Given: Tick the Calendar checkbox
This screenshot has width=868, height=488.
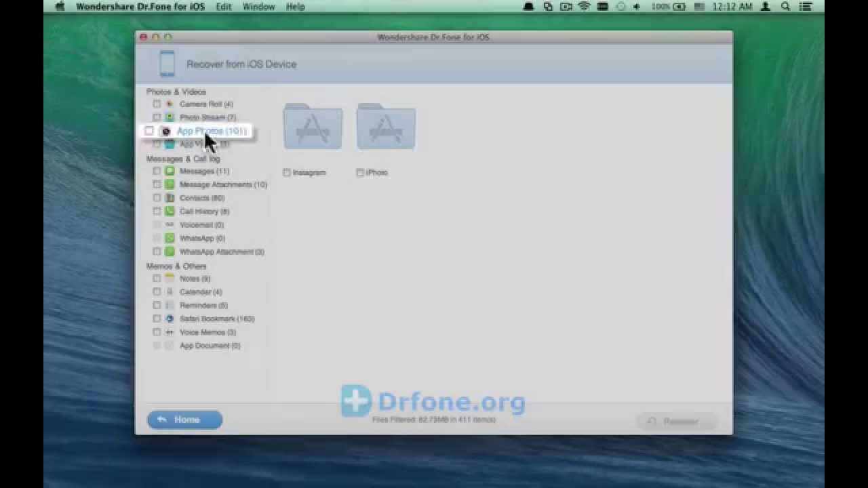Looking at the screenshot, I should (157, 292).
